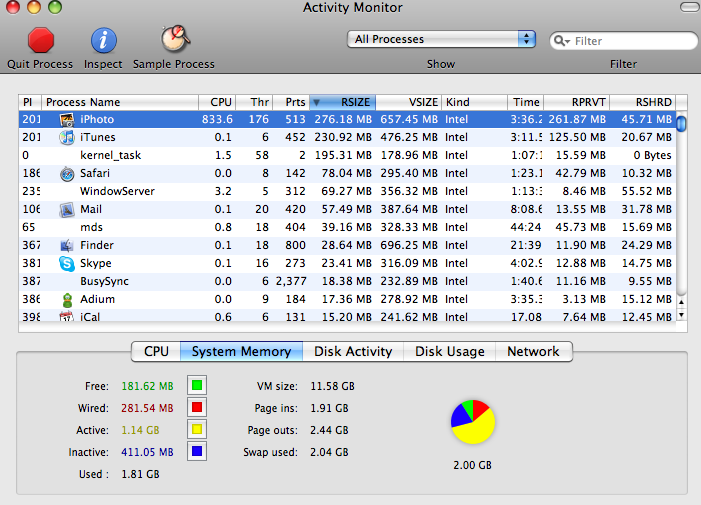701x505 pixels.
Task: Click the iPhoto app icon in list
Action: coord(67,119)
